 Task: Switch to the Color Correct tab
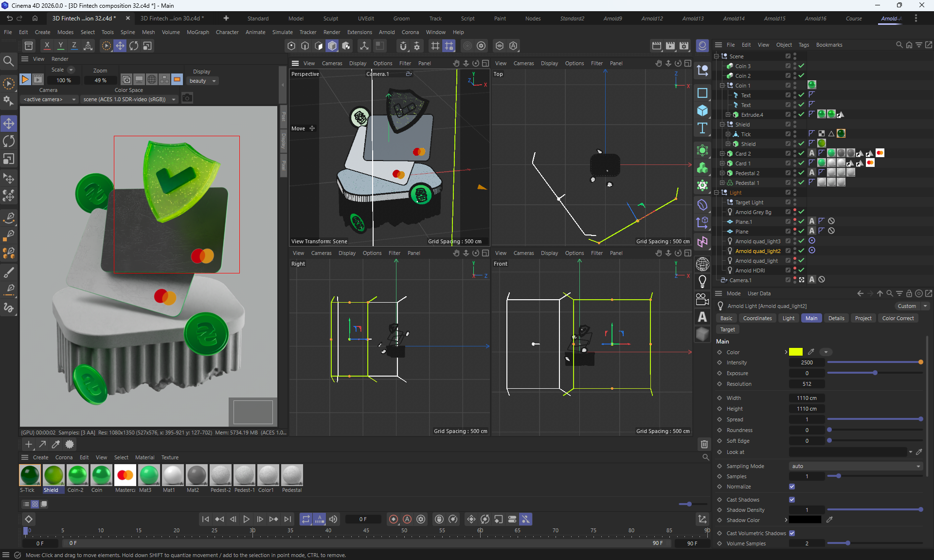point(898,318)
